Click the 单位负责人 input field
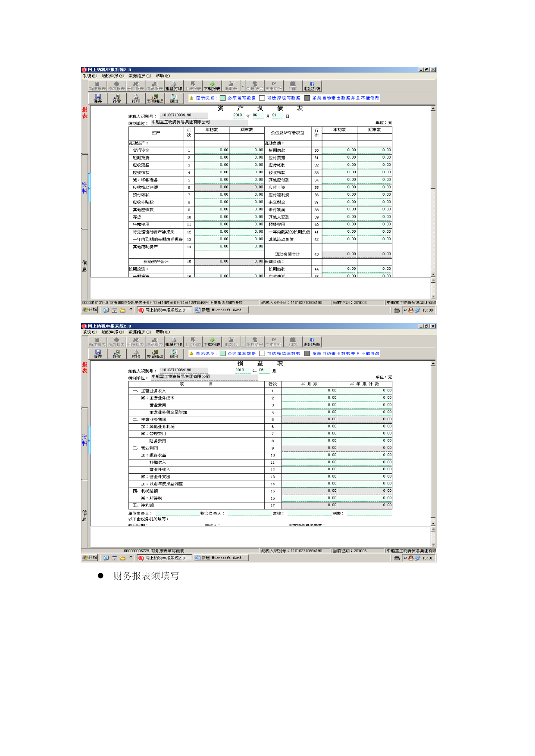The image size is (535, 756). [177, 513]
